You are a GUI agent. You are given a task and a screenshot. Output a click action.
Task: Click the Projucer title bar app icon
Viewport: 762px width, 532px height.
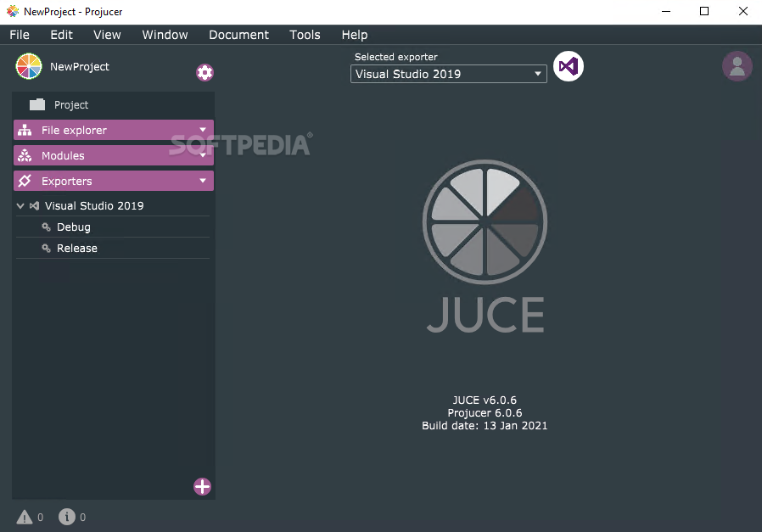point(13,11)
